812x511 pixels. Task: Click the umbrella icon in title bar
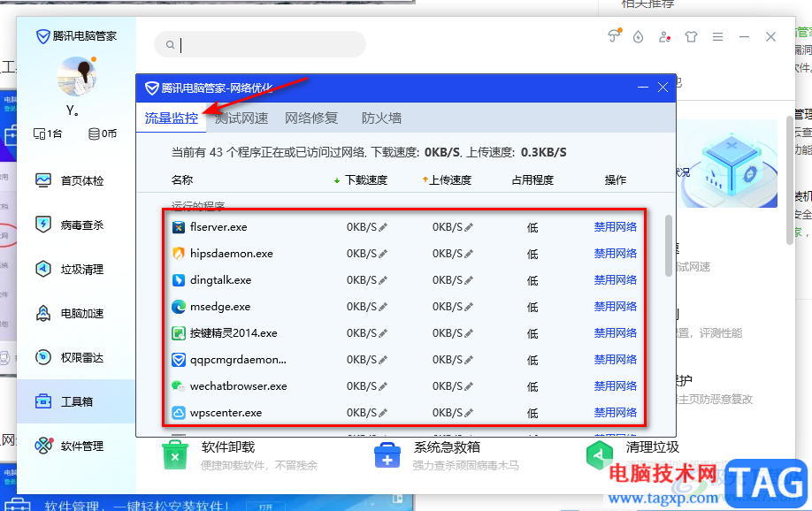[x=614, y=36]
